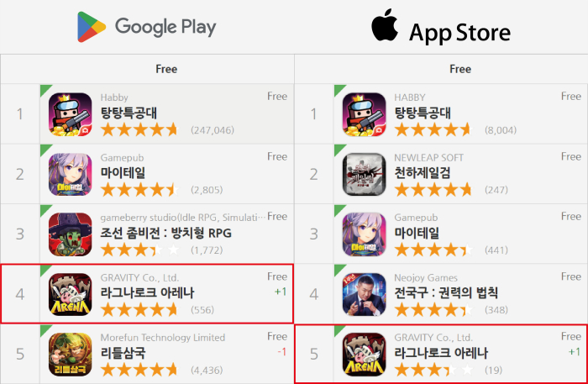Click the 리틀삼국 app icon
Viewport: 588px width, 384px height.
click(70, 355)
